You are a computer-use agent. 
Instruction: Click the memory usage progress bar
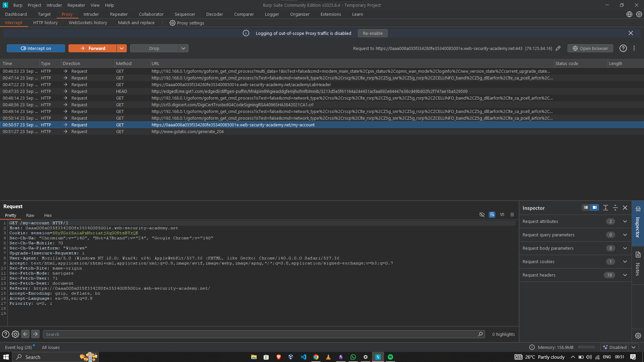tap(587, 347)
